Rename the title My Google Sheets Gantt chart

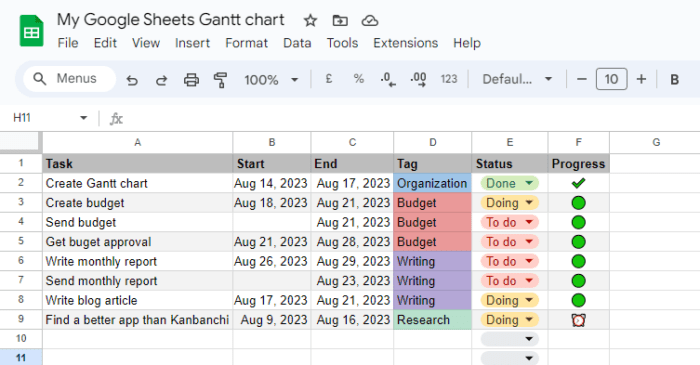point(171,20)
